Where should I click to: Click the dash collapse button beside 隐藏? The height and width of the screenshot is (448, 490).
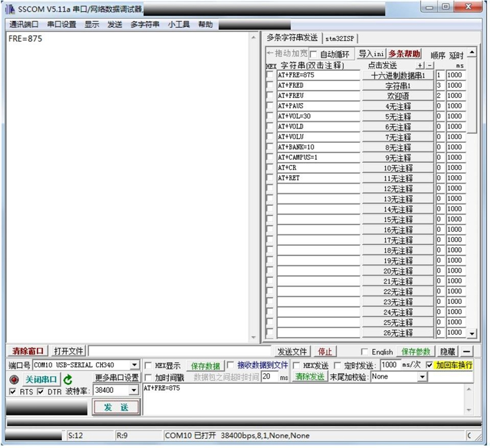pos(467,351)
